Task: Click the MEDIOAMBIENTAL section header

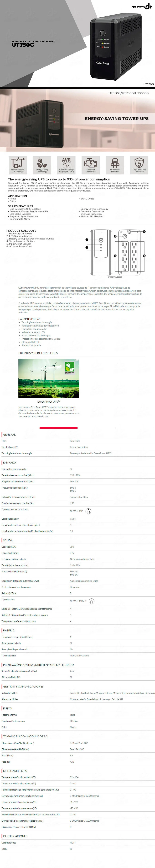Action: click(15, 771)
